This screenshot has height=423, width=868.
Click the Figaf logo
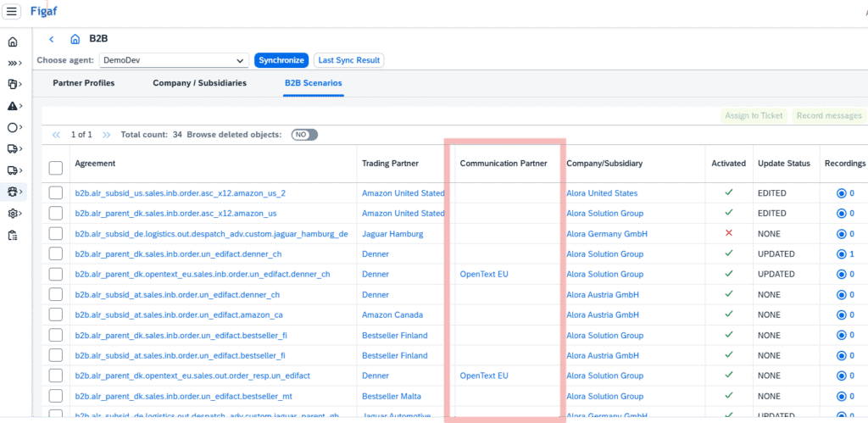[x=43, y=10]
